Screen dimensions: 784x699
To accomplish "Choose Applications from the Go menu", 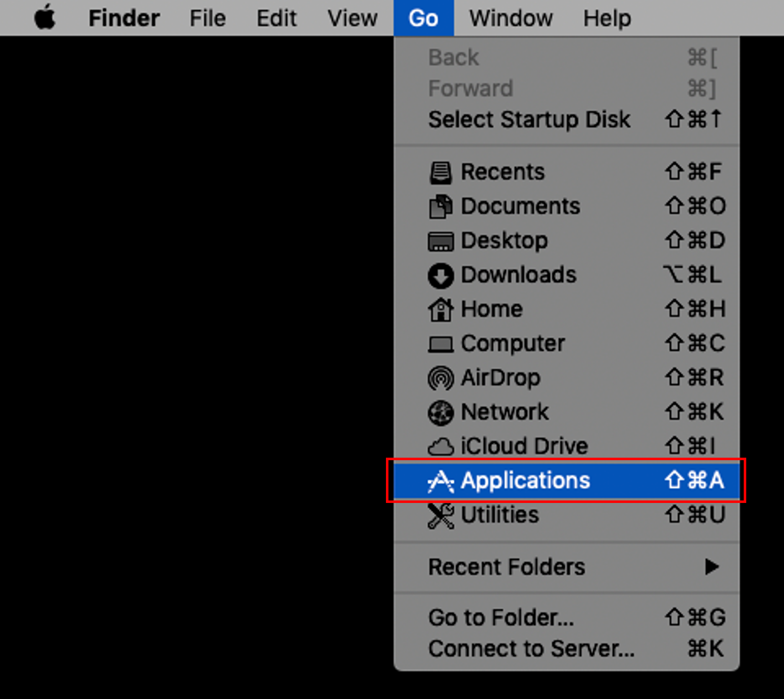I will pos(567,480).
